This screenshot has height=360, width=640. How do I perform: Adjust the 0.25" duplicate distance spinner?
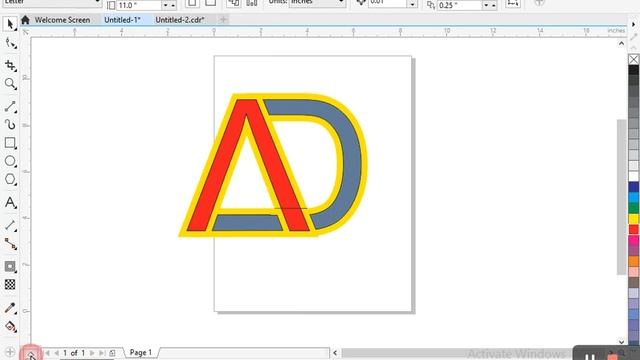click(490, 5)
